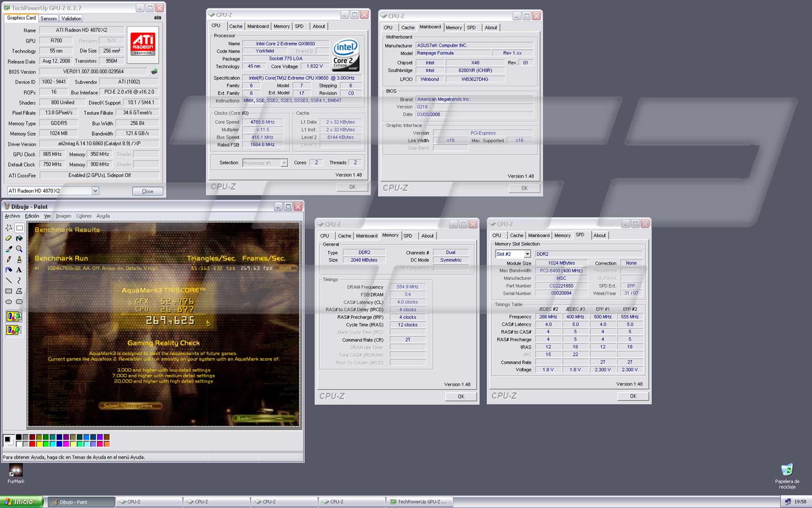Click OK in the CPU tab CPU-Z window
Viewport: 812px width, 508px height.
pos(352,187)
